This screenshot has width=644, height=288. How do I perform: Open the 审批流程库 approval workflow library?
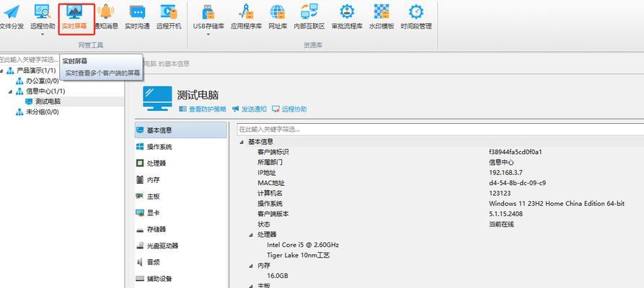347,17
